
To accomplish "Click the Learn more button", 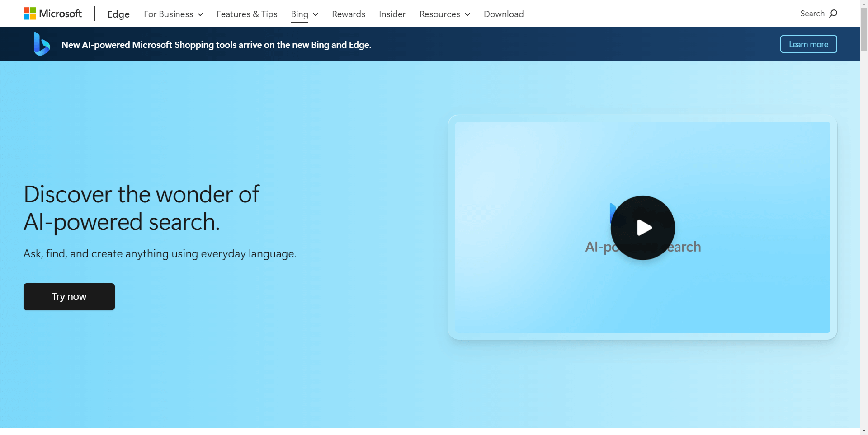I will pos(808,44).
